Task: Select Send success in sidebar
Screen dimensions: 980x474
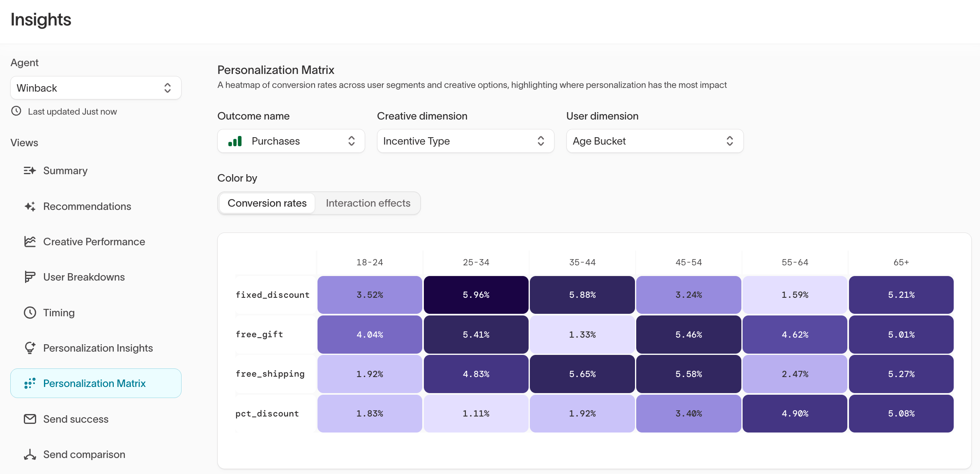Action: (96, 419)
